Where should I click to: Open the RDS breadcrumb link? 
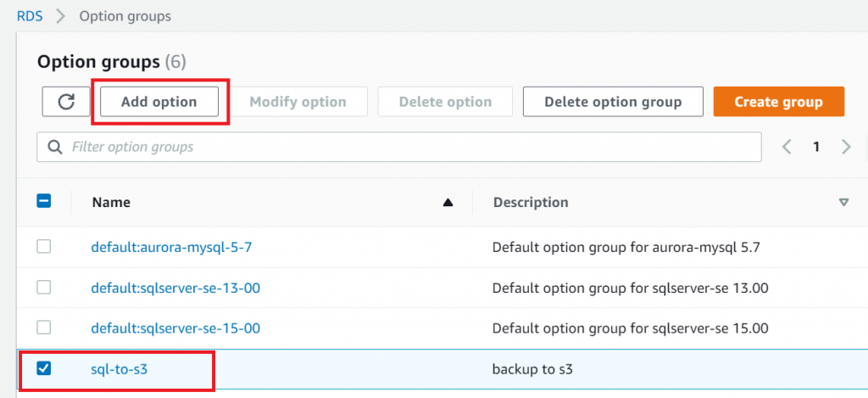tap(30, 15)
